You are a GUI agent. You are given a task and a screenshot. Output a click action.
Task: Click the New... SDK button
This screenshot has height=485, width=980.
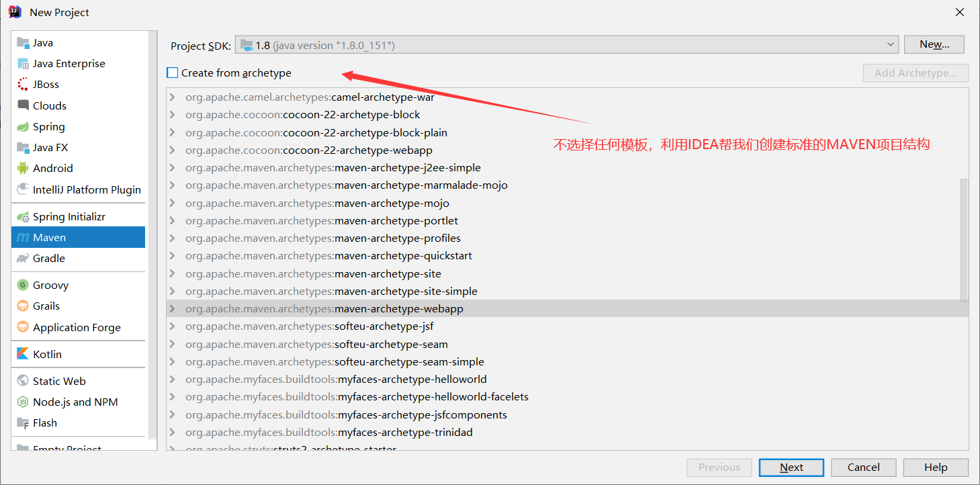[934, 44]
